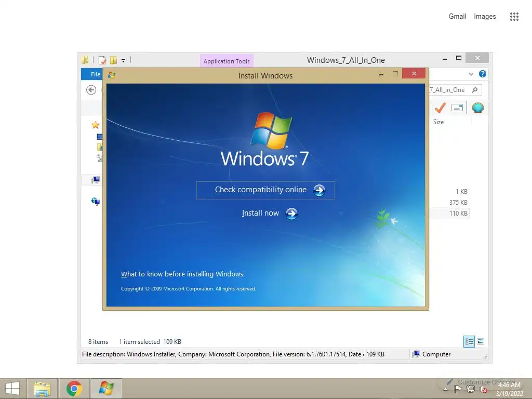The height and width of the screenshot is (399, 532).
Task: Select the 1 KB file size cell
Action: click(x=461, y=192)
